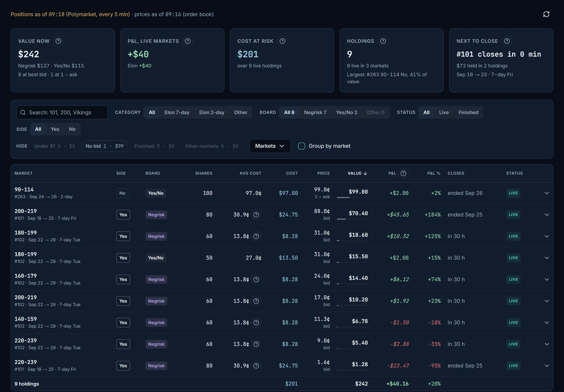Click avg cost info icon in the 180-199 Negrisk row
This screenshot has width=564, height=392.
pos(256,236)
